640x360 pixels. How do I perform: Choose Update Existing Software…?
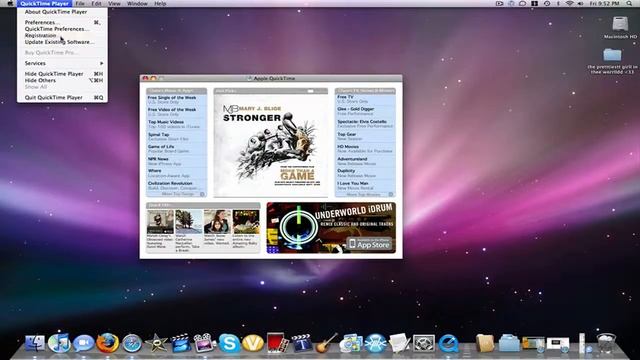(x=62, y=42)
